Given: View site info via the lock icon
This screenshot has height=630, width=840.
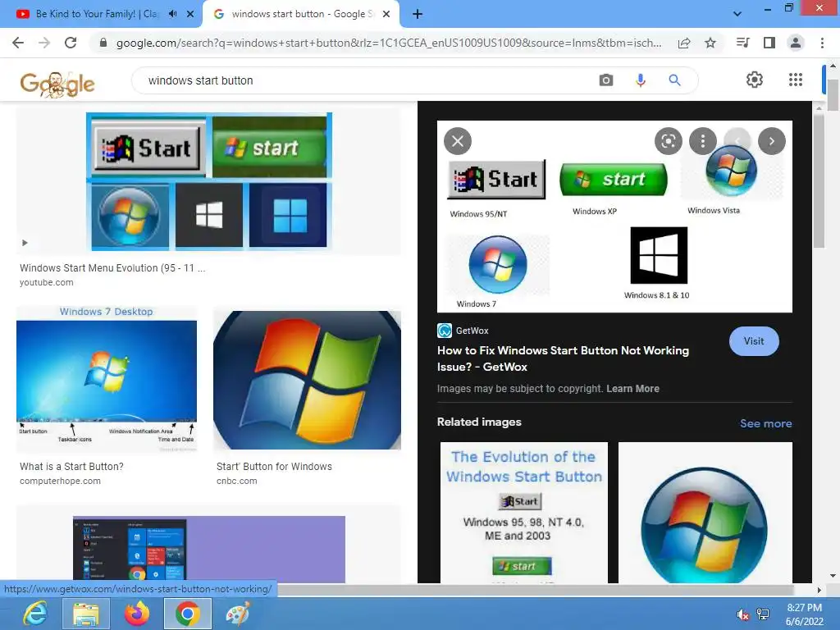Looking at the screenshot, I should coord(103,43).
